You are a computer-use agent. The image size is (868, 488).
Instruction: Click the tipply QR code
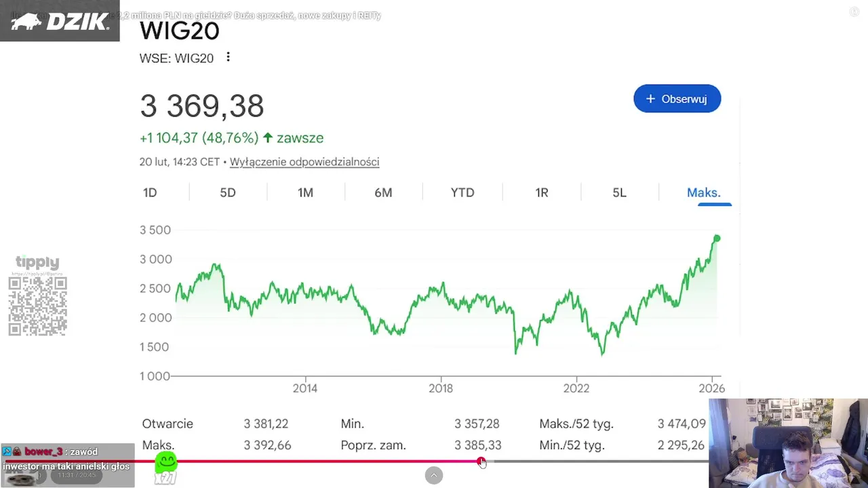37,306
